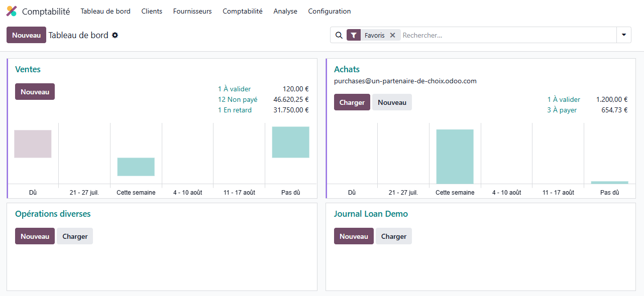Screen dimensions: 644x296
Task: Remove the Favoris filter tag
Action: 393,35
